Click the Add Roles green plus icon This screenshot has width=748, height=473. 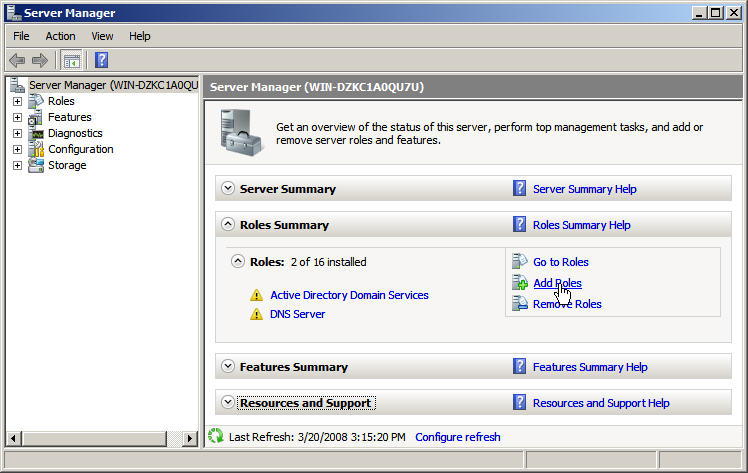click(520, 282)
